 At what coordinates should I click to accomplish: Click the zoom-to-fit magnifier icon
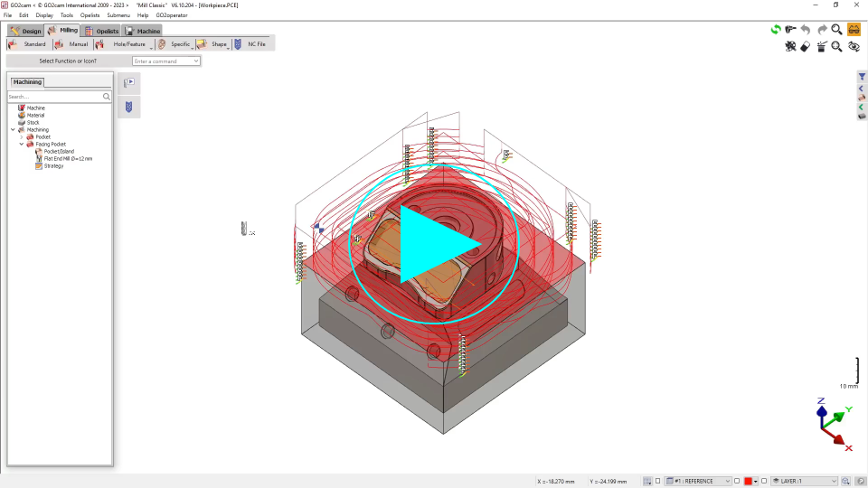(x=836, y=47)
